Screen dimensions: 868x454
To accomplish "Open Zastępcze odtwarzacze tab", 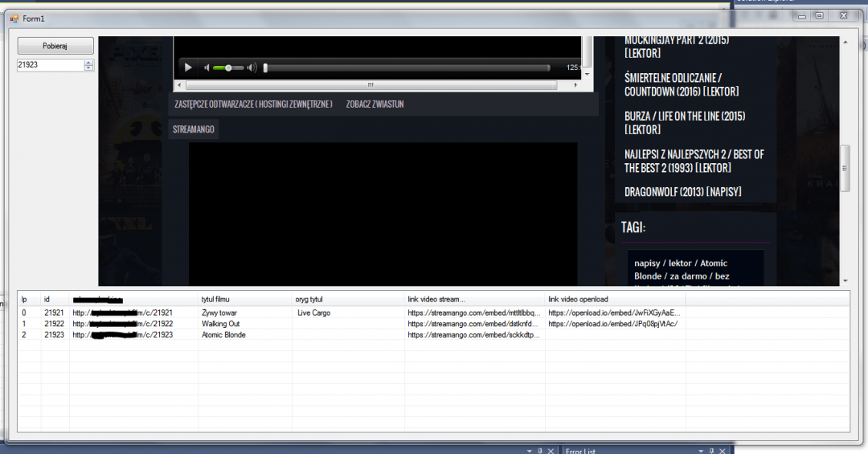I will [253, 104].
